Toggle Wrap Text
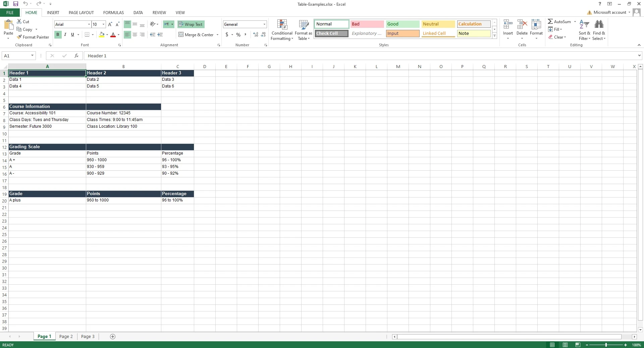Screen dimensions: 644x348 (x=191, y=24)
